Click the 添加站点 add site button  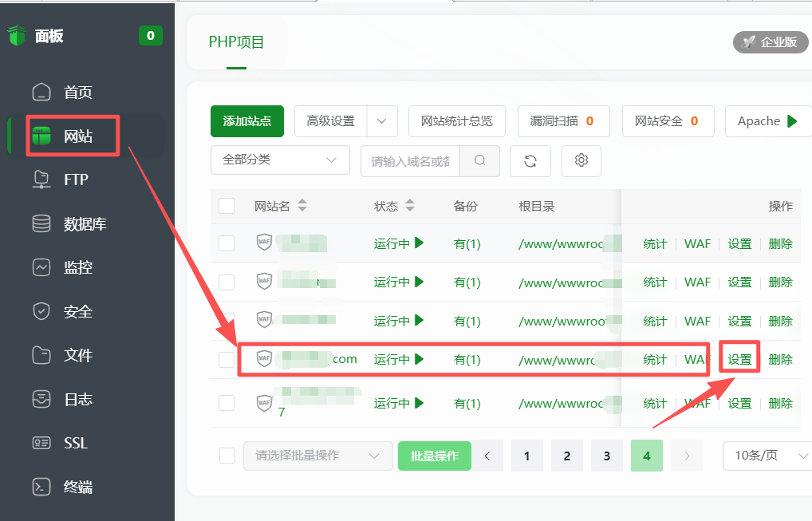(246, 121)
